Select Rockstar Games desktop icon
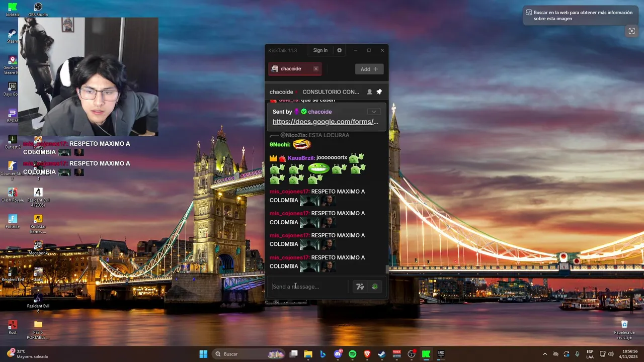 (x=38, y=224)
